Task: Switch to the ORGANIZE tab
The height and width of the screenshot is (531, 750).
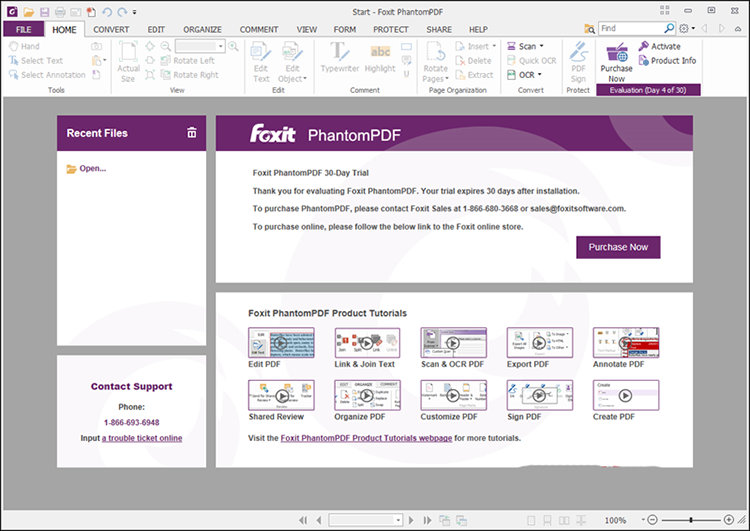Action: [x=202, y=29]
